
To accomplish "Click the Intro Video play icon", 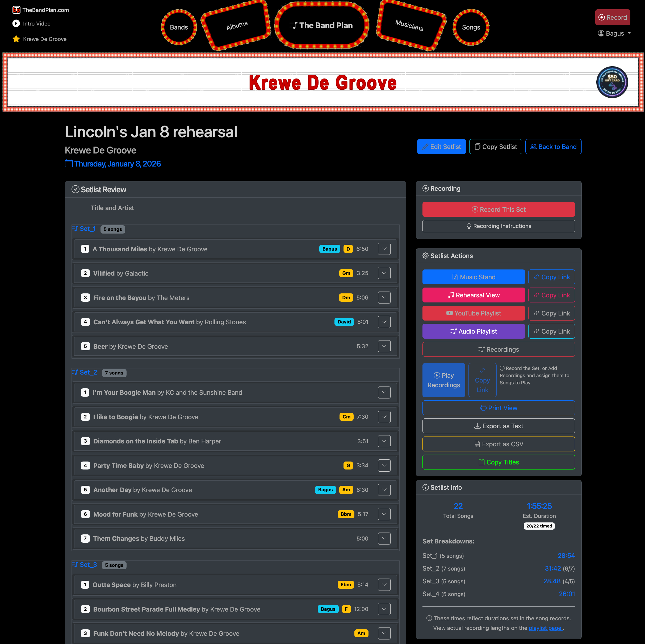I will click(x=16, y=24).
